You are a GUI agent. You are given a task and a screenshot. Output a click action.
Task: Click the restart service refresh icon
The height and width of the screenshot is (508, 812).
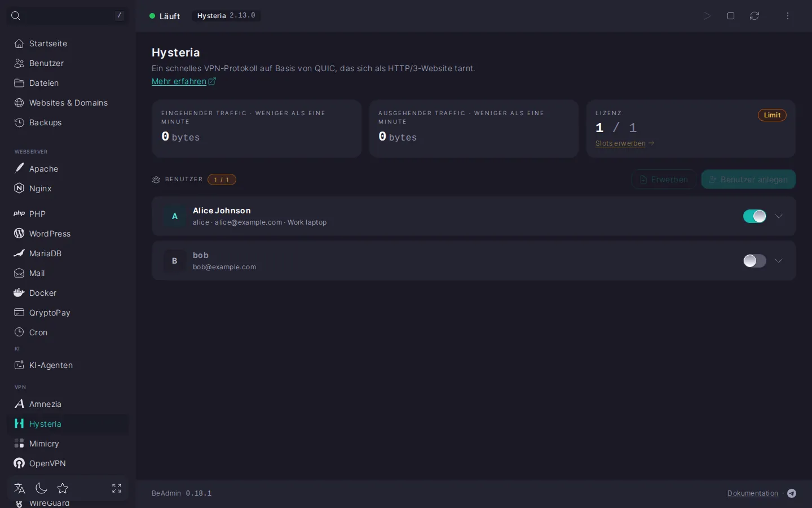754,16
